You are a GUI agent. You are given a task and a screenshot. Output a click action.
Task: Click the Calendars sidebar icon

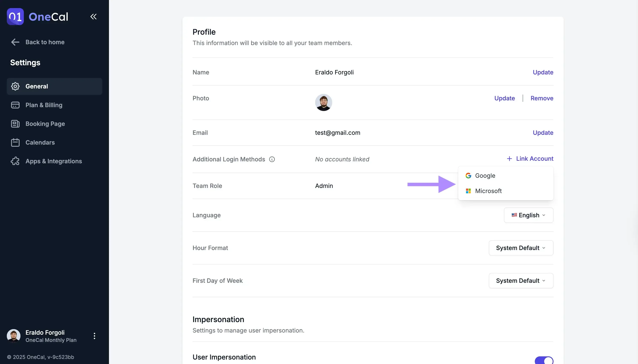[15, 142]
